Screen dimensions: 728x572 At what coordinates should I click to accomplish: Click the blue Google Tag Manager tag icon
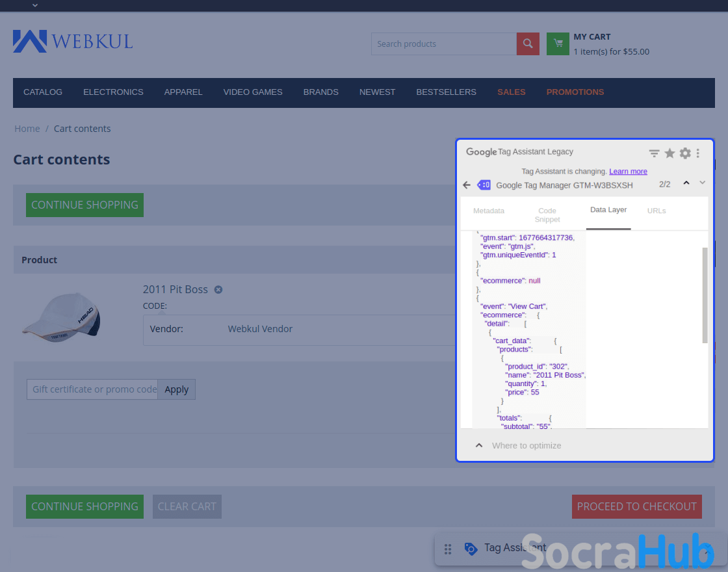[484, 185]
